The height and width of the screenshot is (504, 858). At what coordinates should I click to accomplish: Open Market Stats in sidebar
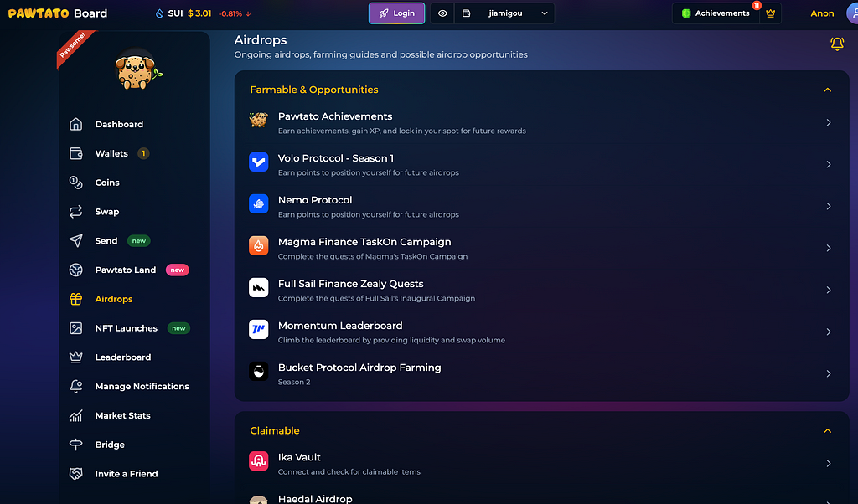tap(122, 415)
